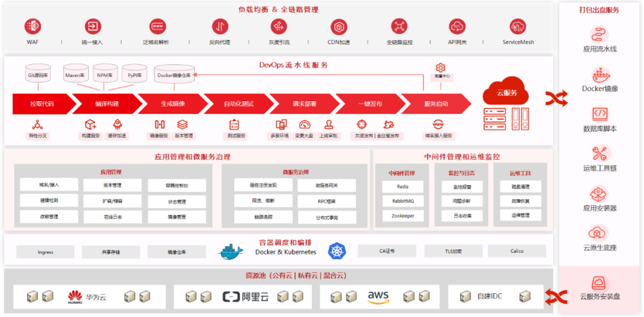Click the Git源码库 cylinder
The width and height of the screenshot is (644, 317).
tap(38, 74)
